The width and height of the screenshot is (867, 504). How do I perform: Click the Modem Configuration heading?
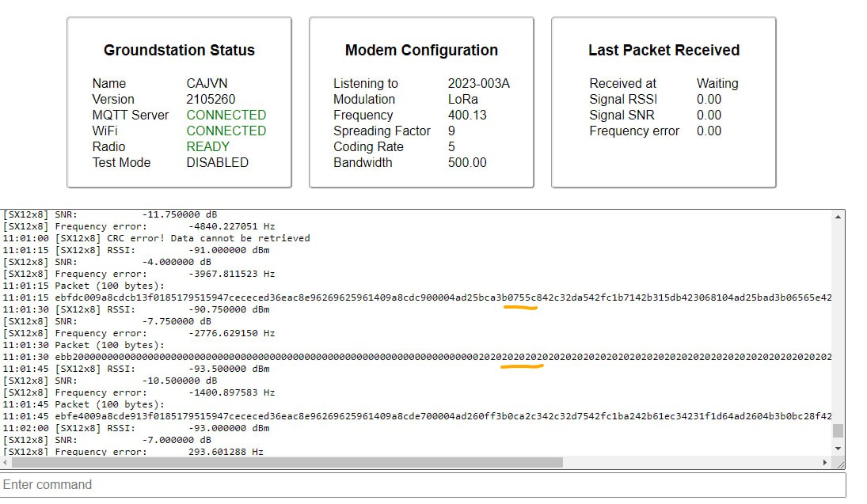coord(421,50)
